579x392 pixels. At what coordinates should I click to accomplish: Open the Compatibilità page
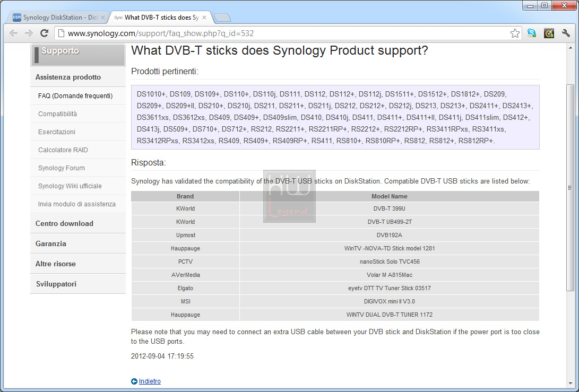click(x=78, y=114)
